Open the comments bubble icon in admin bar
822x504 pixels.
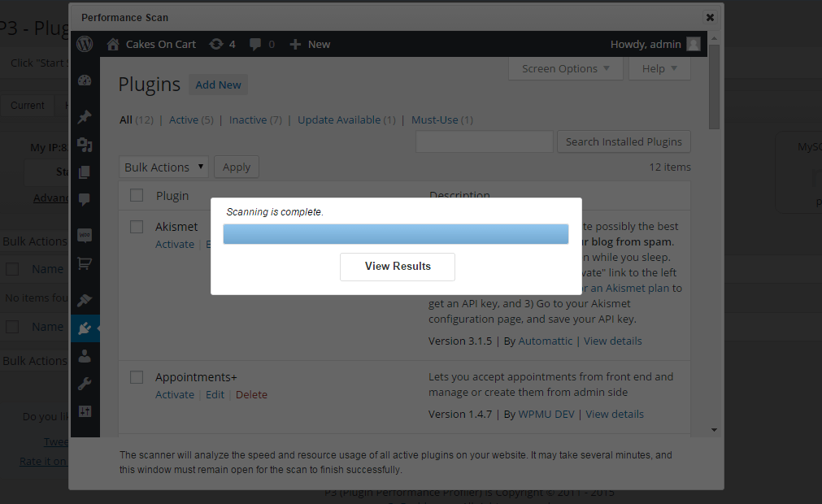click(255, 45)
